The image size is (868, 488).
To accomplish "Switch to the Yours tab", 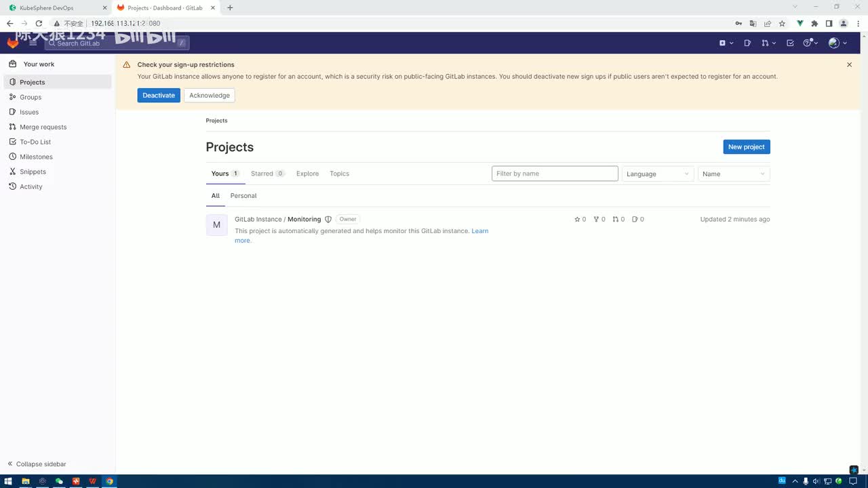I will click(x=225, y=174).
